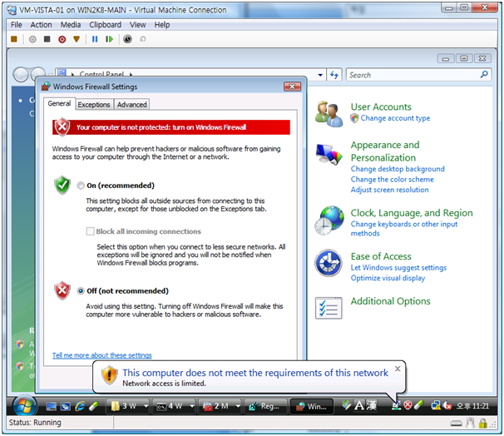
Task: Click the search magnifier icon
Action: [484, 75]
